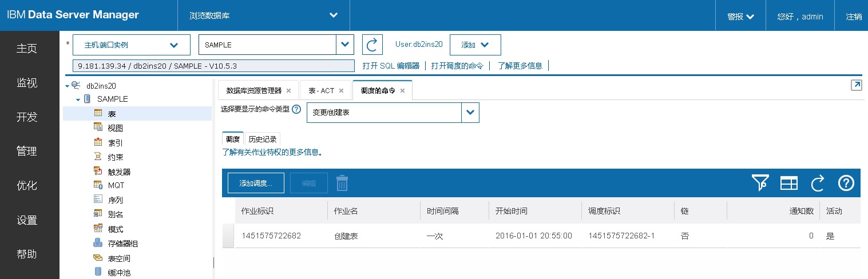
Task: Open 帮助 in the left navigation
Action: click(x=27, y=254)
